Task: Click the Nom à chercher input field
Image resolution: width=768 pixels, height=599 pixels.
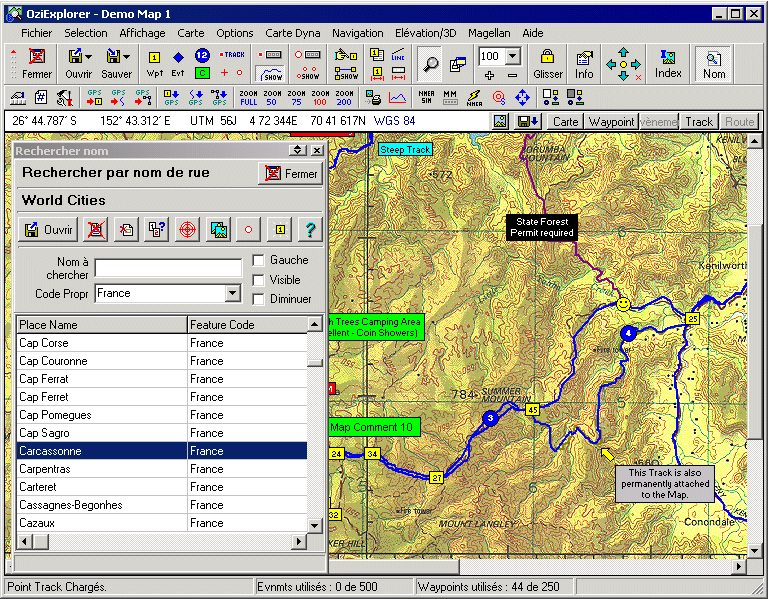Action: click(x=168, y=268)
